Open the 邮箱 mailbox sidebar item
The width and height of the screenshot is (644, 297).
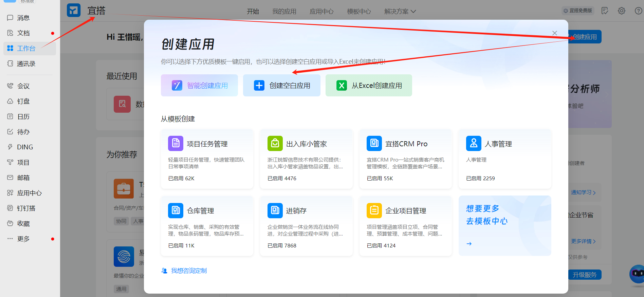coord(30,178)
